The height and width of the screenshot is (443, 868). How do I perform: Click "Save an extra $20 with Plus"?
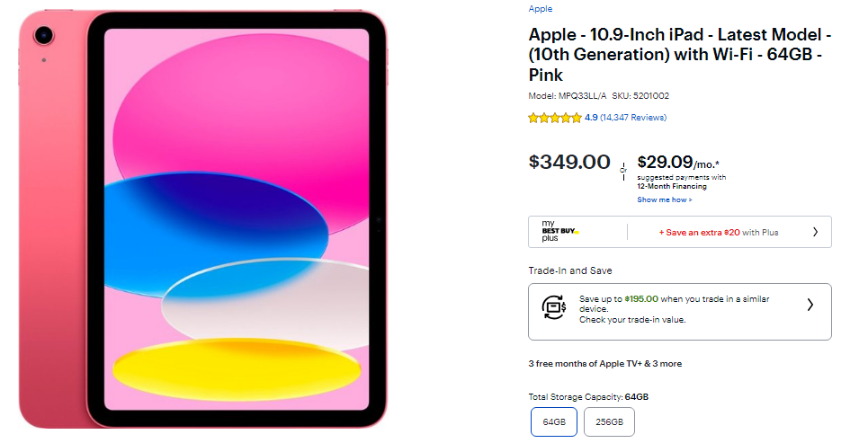tap(719, 232)
